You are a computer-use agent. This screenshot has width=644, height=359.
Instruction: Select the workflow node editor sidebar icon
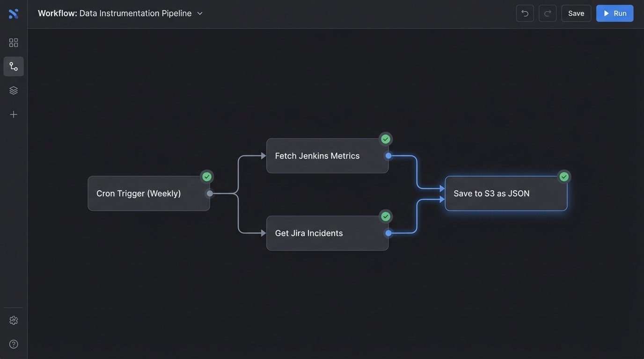tap(13, 65)
